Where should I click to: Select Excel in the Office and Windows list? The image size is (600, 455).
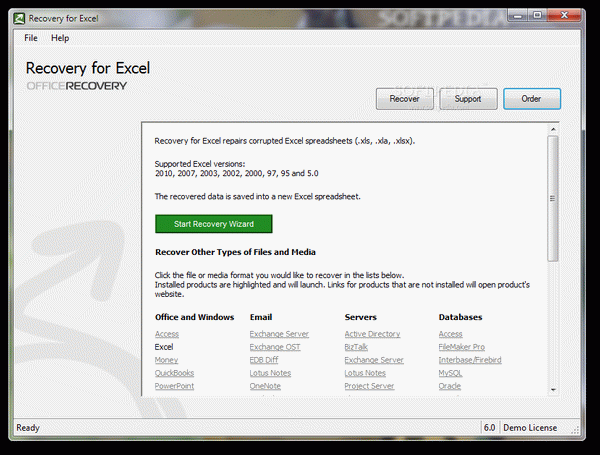[164, 347]
